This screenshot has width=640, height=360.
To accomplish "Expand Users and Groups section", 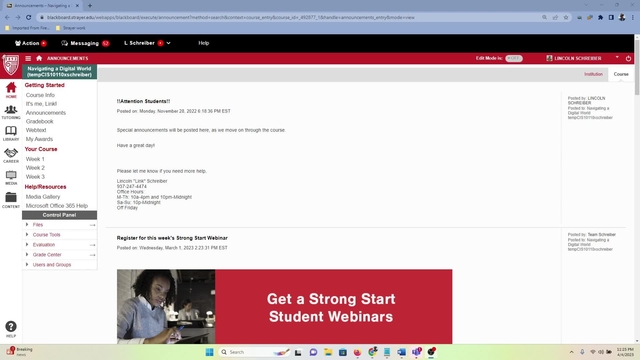I will tap(51, 265).
